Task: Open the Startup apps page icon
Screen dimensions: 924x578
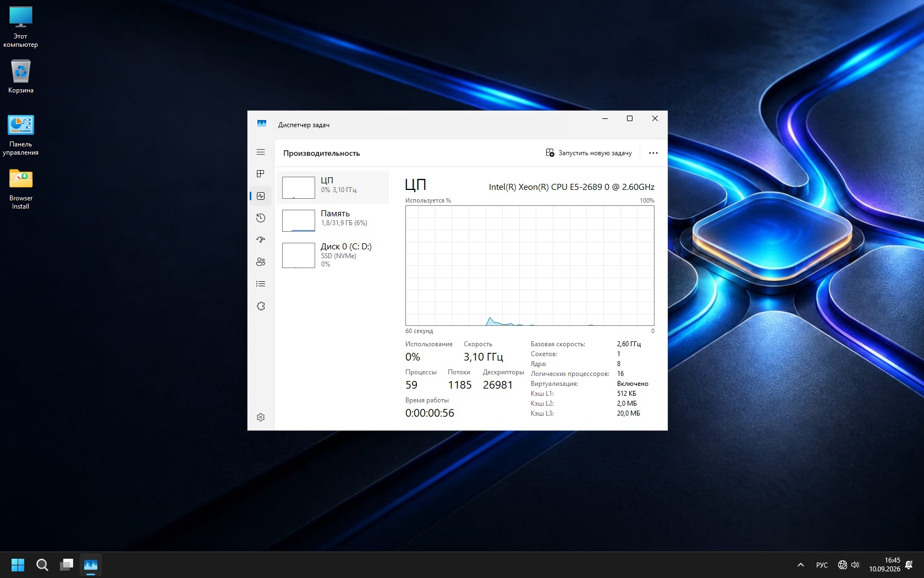Action: [261, 240]
